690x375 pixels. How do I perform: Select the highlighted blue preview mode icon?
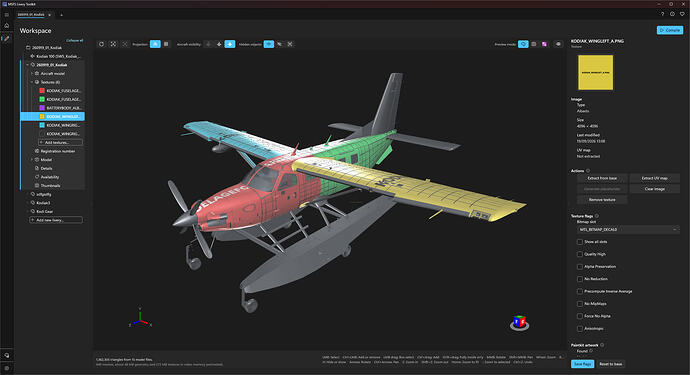pyautogui.click(x=523, y=44)
